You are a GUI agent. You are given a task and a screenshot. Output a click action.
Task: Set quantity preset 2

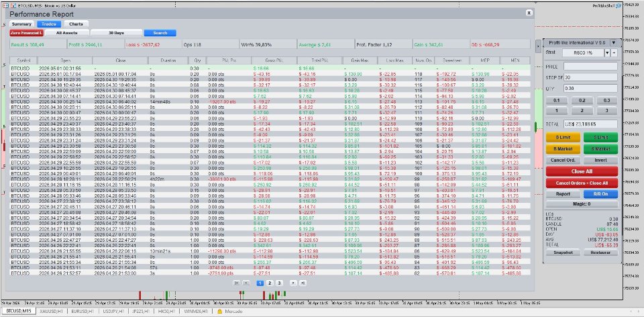(582, 111)
